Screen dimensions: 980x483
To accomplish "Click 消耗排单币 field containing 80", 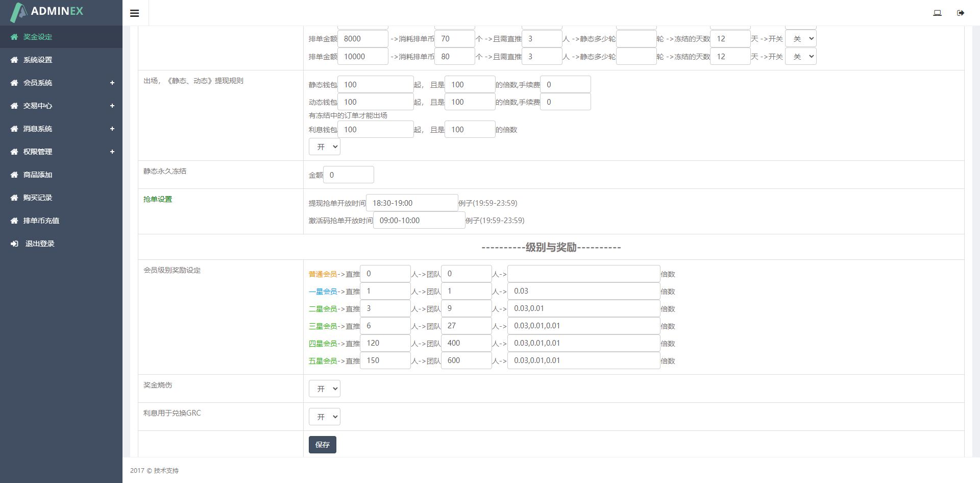I will [455, 57].
